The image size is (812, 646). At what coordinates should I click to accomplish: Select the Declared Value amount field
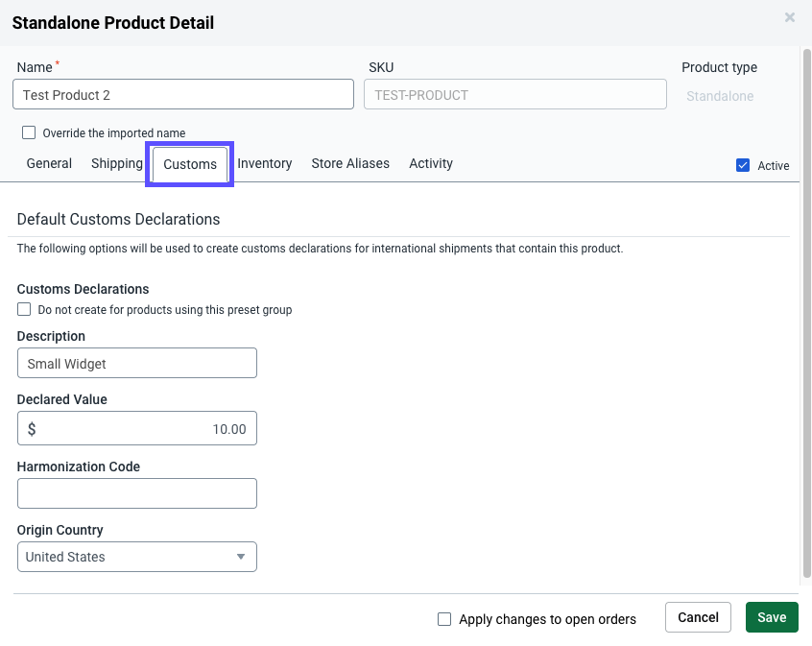tap(136, 428)
